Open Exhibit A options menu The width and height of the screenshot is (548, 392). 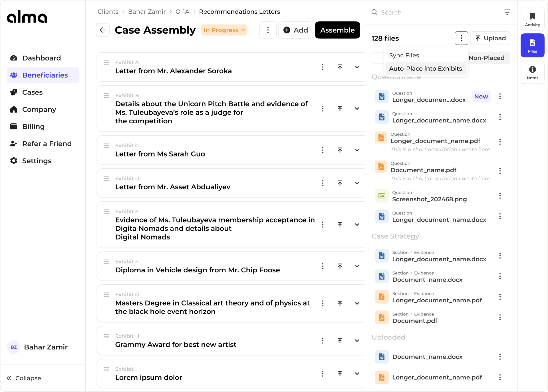click(323, 67)
